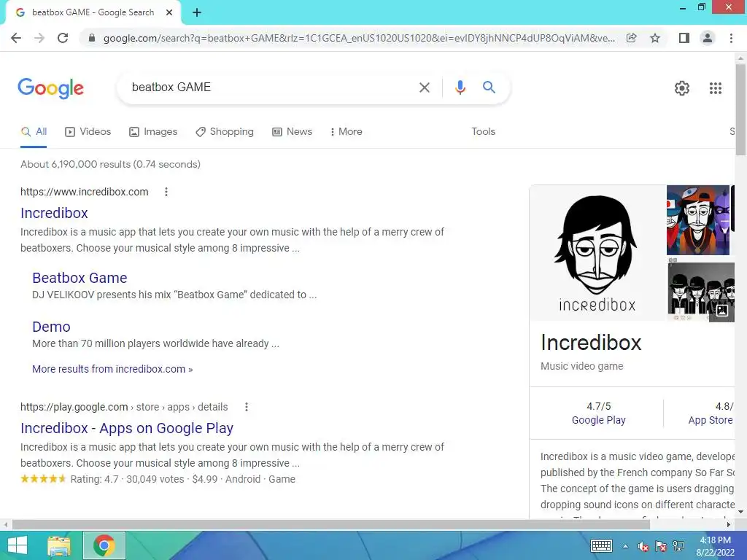Open the Incredibox result title link
This screenshot has width=747, height=560.
[54, 213]
